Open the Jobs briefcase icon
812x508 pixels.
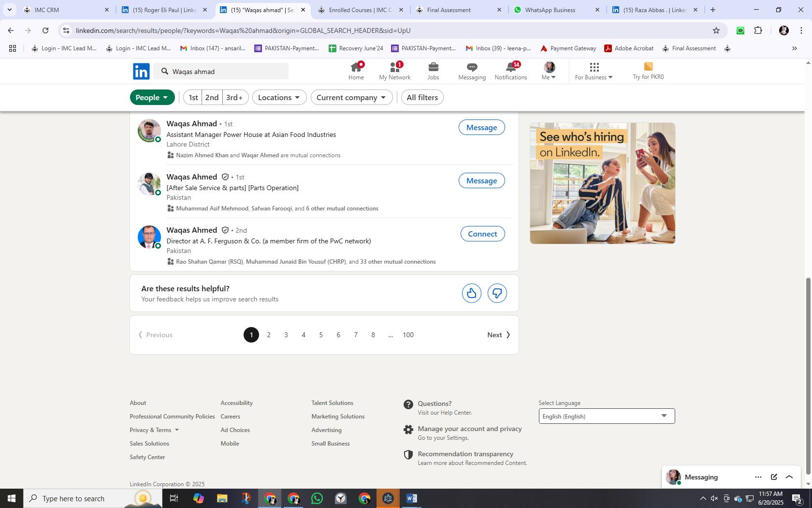click(433, 71)
